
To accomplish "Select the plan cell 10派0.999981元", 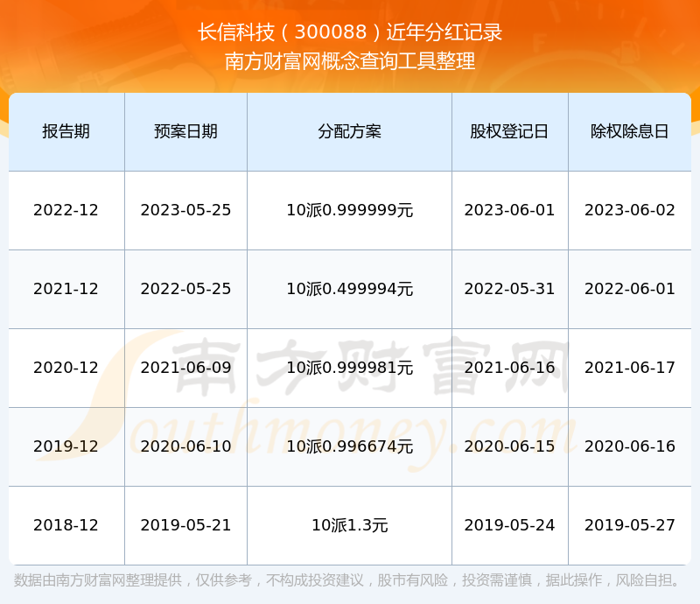I will [349, 368].
